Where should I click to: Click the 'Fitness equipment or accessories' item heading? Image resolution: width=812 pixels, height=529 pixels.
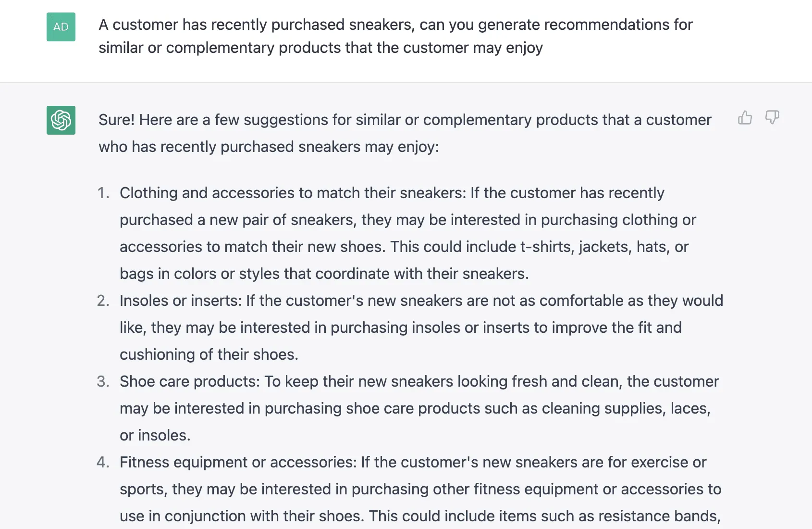[x=238, y=463]
